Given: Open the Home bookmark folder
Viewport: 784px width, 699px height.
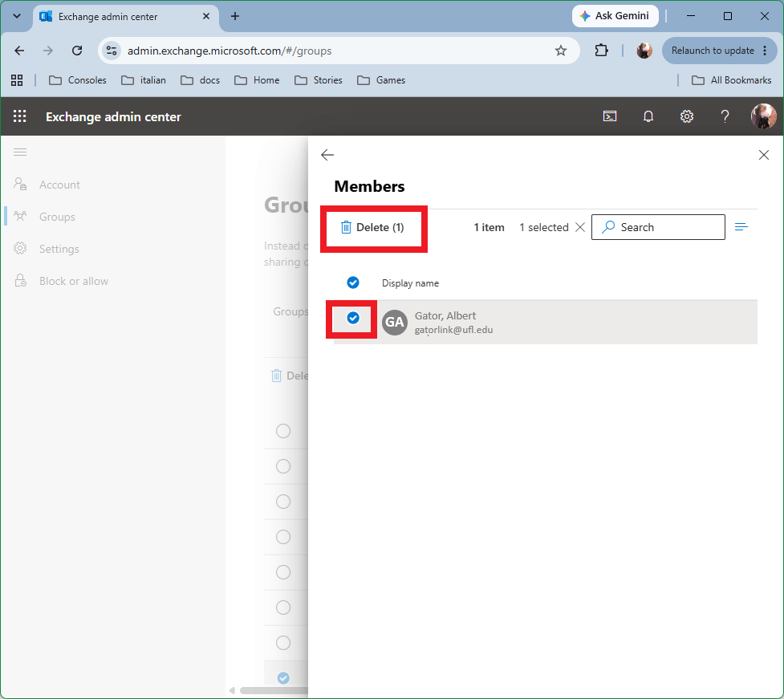Looking at the screenshot, I should pos(257,80).
